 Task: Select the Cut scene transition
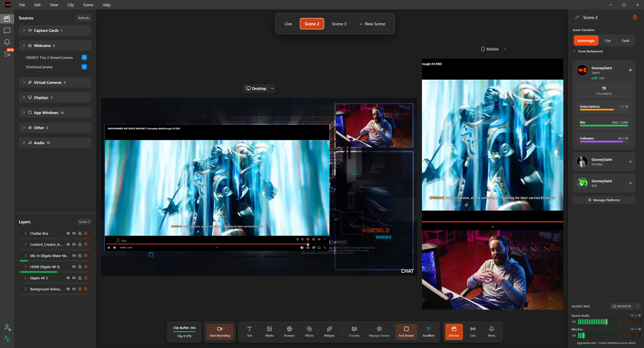[x=608, y=40]
